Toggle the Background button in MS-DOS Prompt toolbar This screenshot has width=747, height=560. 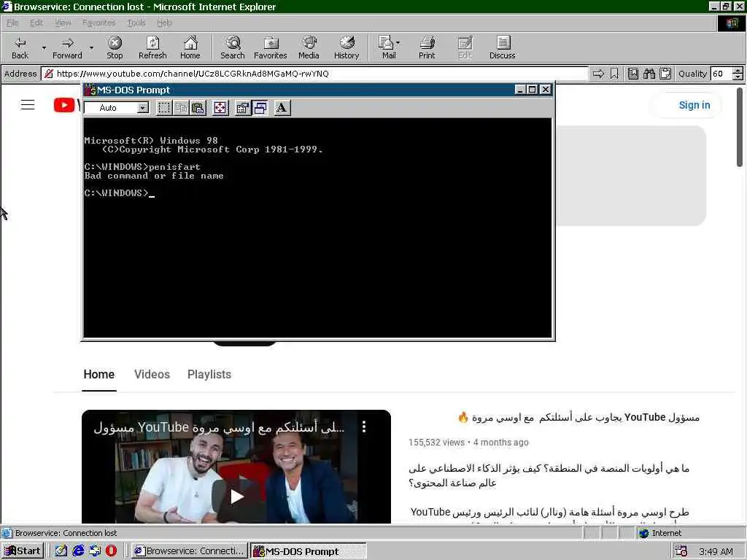(260, 108)
